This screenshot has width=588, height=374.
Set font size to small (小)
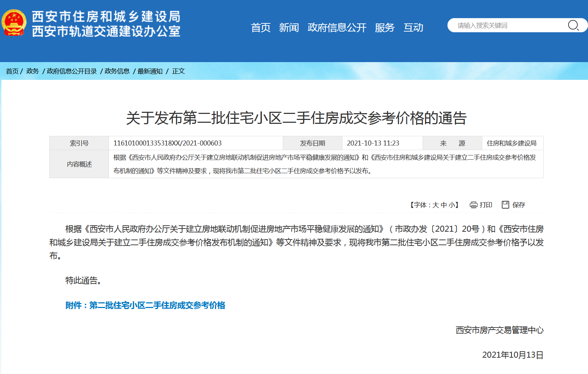[452, 205]
